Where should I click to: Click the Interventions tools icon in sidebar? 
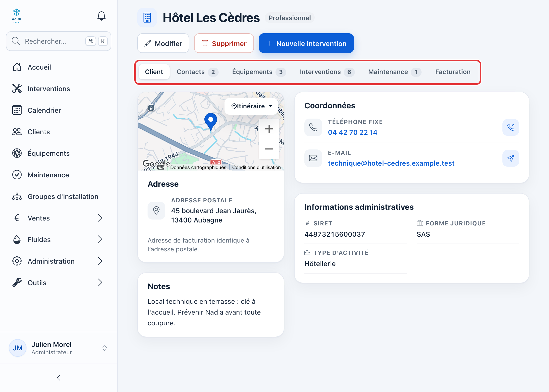point(17,88)
